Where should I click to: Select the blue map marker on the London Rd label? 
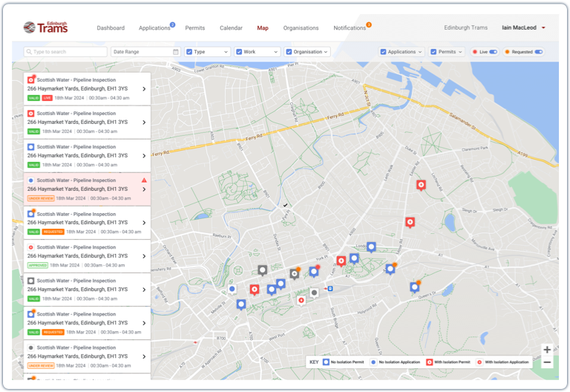(x=371, y=247)
